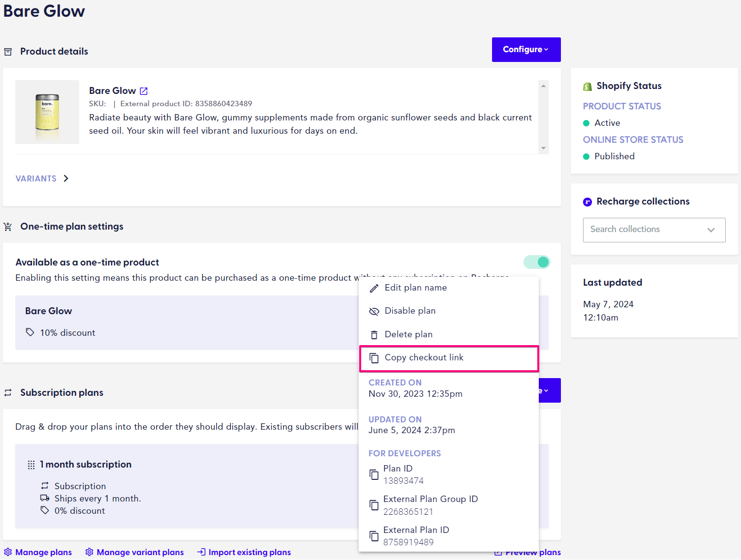Toggle Available as a one-time product switch
The width and height of the screenshot is (741, 560).
point(537,262)
